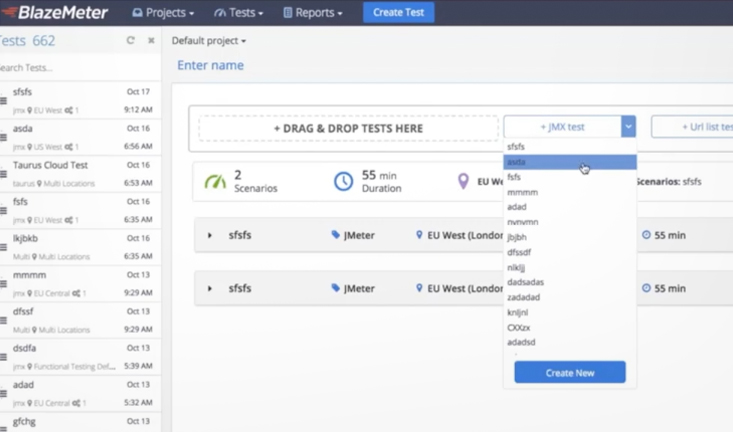Click the 'Scenarios: sfsfs' summary text
Screen dimensions: 733x432
click(669, 181)
